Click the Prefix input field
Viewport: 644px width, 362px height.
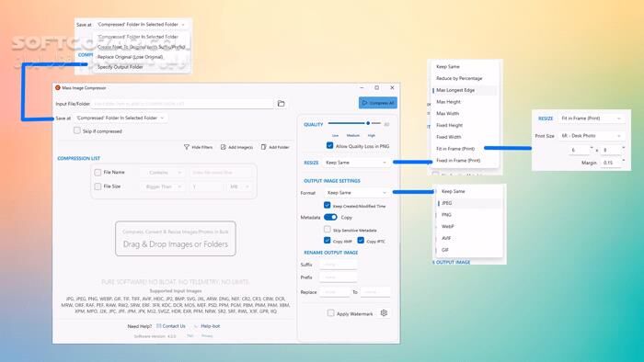(339, 277)
